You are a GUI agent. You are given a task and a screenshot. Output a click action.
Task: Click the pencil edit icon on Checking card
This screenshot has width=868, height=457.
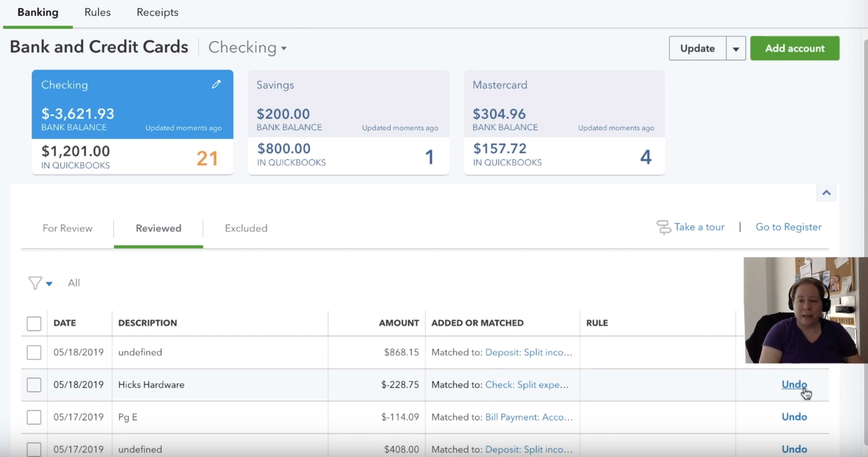pyautogui.click(x=216, y=85)
